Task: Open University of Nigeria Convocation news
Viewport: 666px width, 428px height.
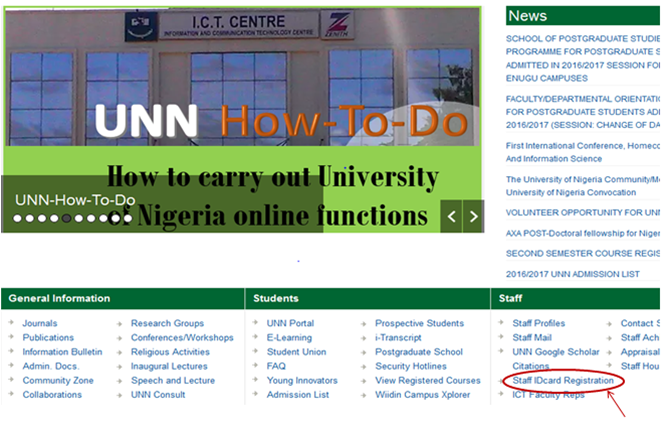Action: tap(583, 186)
